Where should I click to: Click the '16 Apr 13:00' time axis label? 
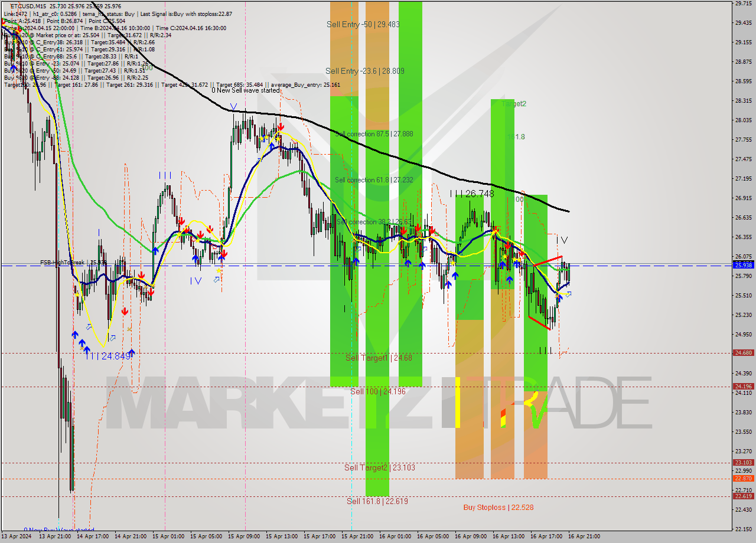(509, 537)
